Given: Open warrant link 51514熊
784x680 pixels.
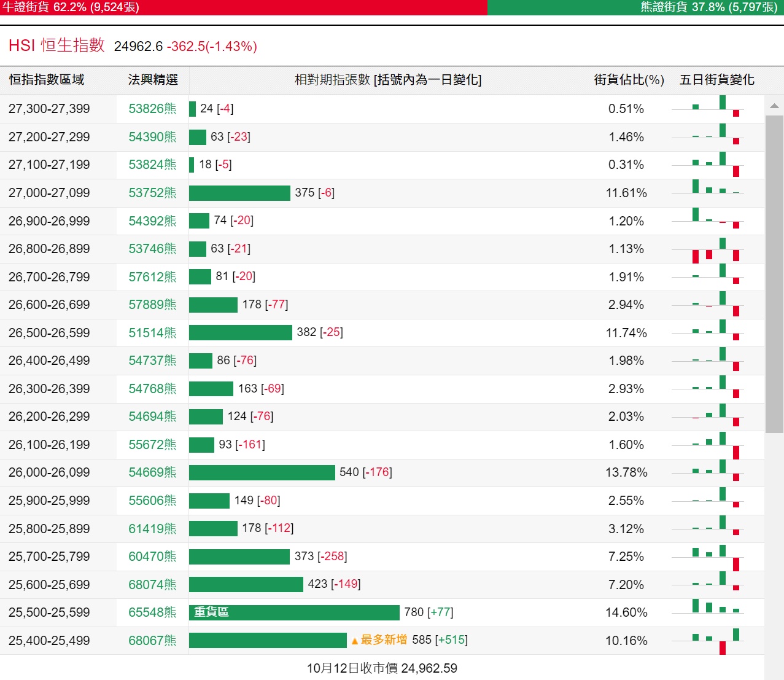Looking at the screenshot, I should 152,333.
